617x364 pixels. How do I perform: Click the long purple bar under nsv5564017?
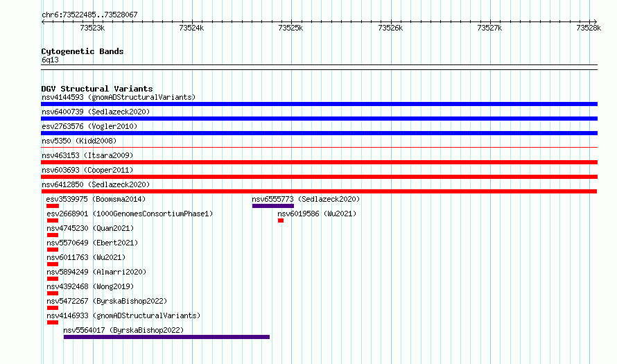coord(166,337)
